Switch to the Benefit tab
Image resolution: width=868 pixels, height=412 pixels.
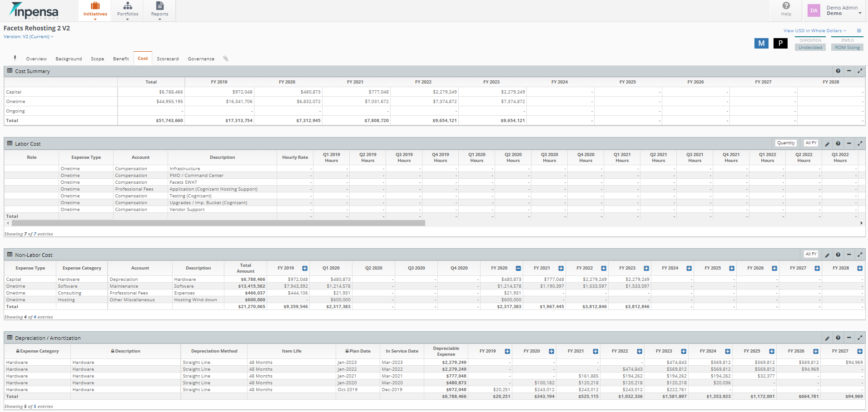pyautogui.click(x=121, y=59)
